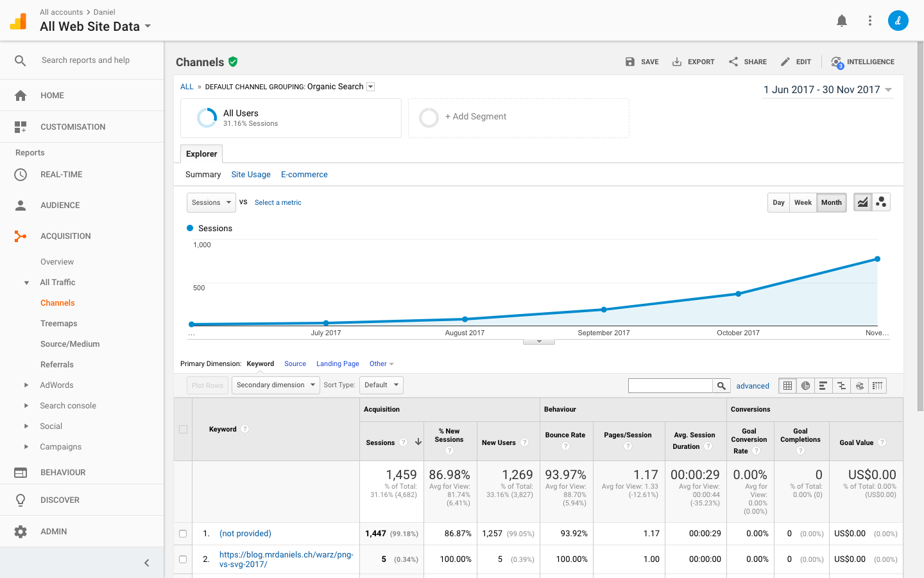Screen dimensions: 924x578
Task: Open the three-dot more options menu
Action: (x=870, y=21)
